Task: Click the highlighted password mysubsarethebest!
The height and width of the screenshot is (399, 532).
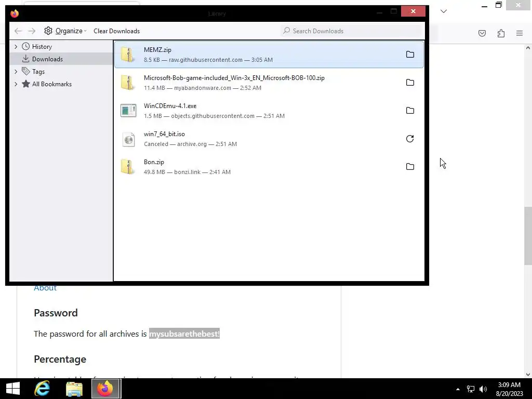Action: click(184, 334)
